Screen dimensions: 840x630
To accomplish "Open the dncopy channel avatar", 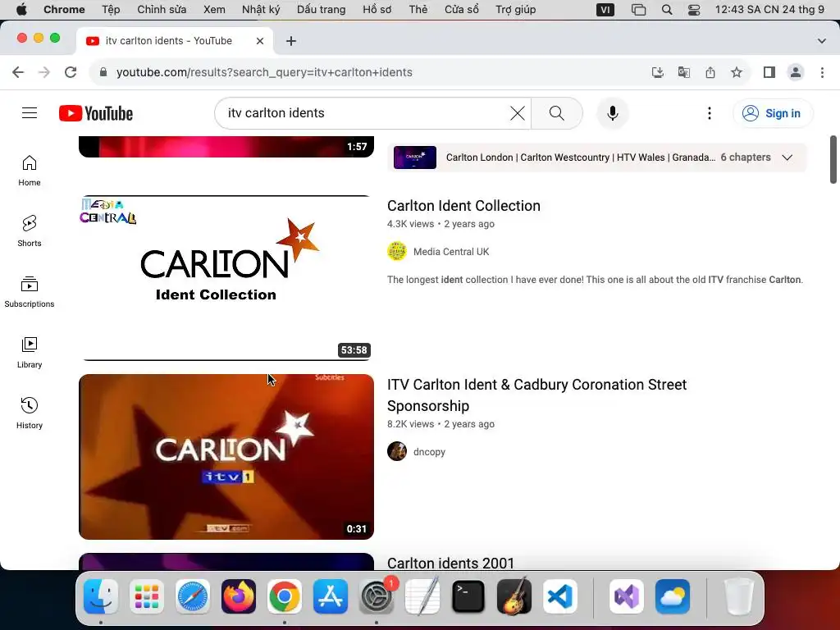I will pos(397,452).
